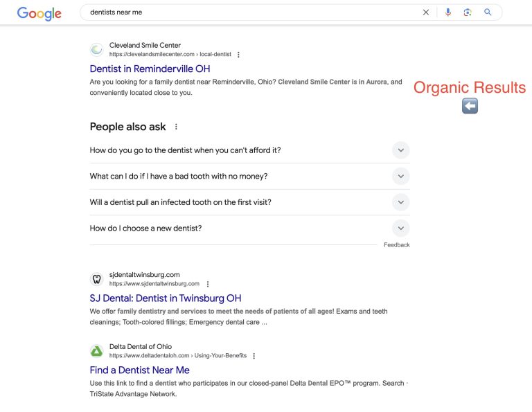Open three-dot menu for sjdentaltwinsburg.com result

(x=208, y=284)
